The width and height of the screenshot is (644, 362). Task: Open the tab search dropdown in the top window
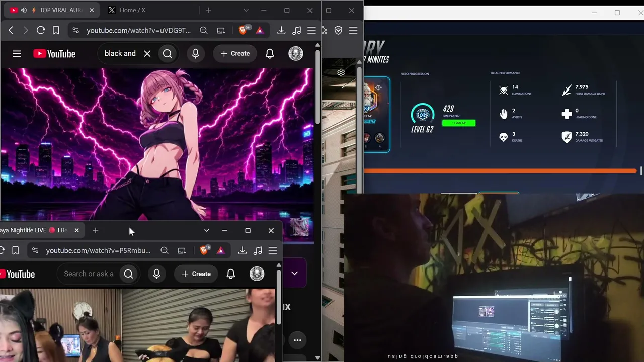[x=246, y=10]
